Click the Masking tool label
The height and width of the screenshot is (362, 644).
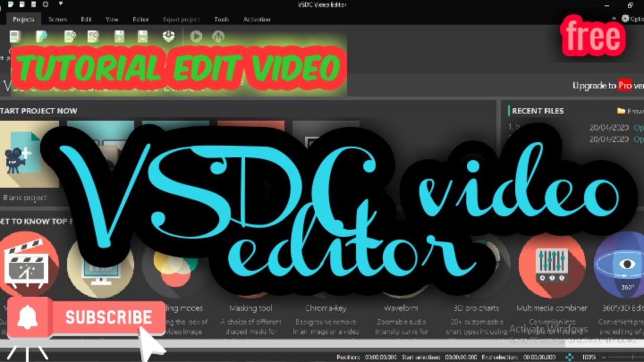(x=251, y=308)
